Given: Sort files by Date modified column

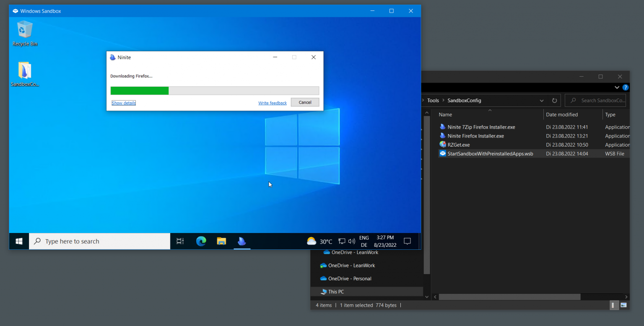Looking at the screenshot, I should (x=562, y=114).
